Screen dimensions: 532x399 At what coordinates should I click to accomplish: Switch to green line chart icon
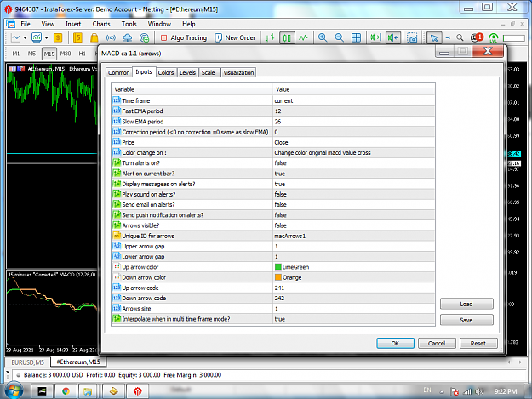tap(303, 37)
